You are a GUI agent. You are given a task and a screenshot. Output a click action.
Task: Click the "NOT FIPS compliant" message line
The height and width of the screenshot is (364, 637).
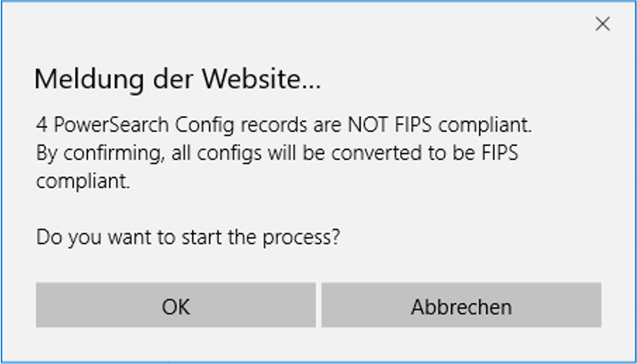click(284, 125)
